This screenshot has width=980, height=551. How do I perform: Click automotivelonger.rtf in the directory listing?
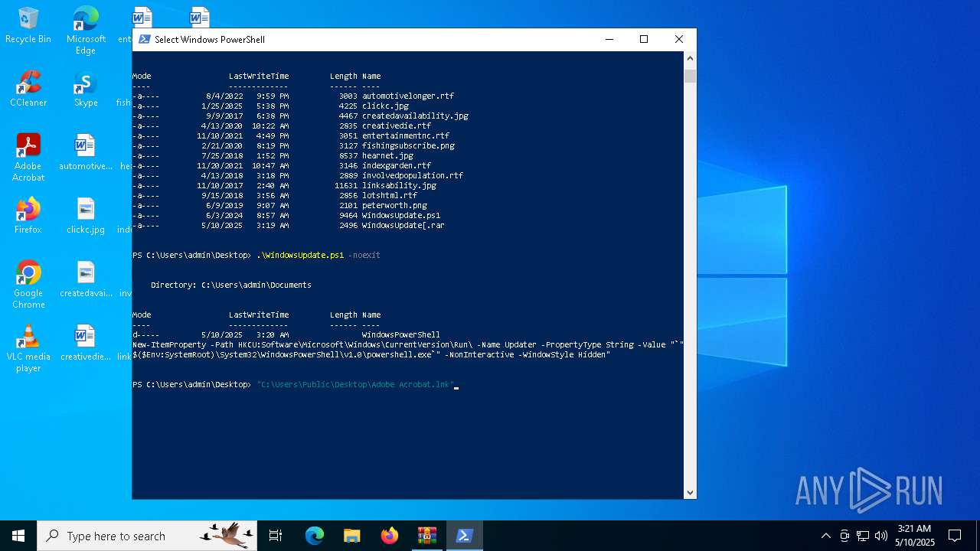click(408, 96)
